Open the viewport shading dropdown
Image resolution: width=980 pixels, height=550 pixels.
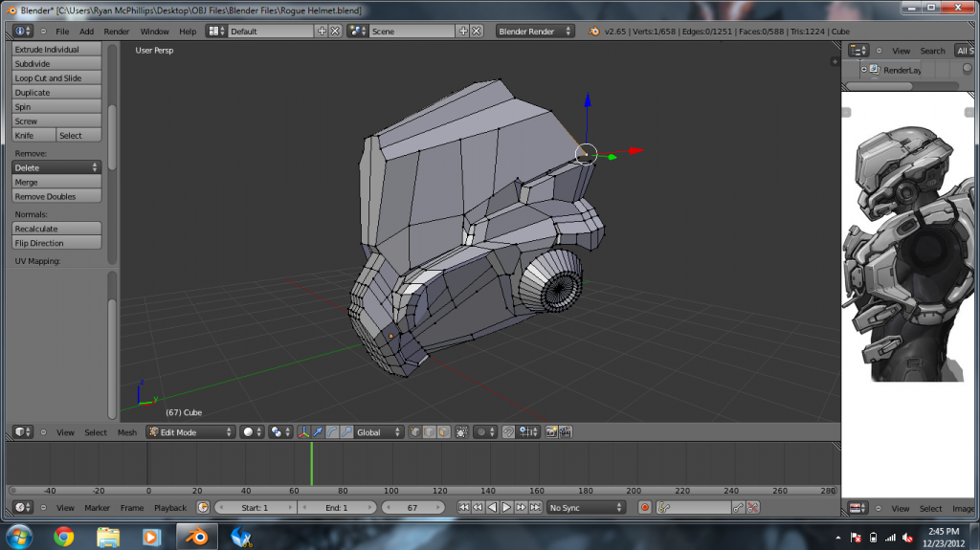[252, 432]
